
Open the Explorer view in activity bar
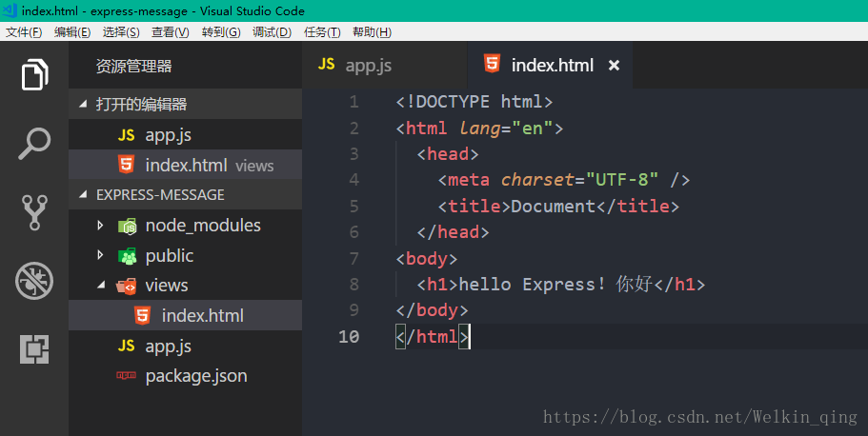[34, 74]
